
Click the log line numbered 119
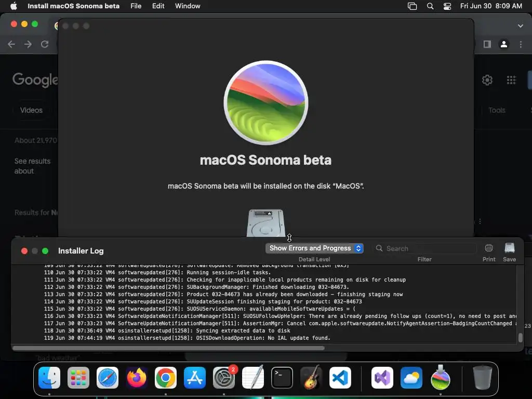[187, 338]
